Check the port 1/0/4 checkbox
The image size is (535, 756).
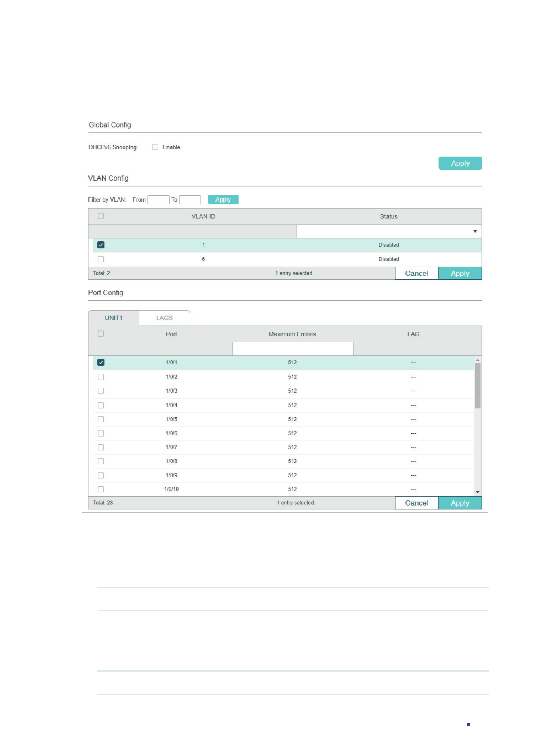[101, 405]
